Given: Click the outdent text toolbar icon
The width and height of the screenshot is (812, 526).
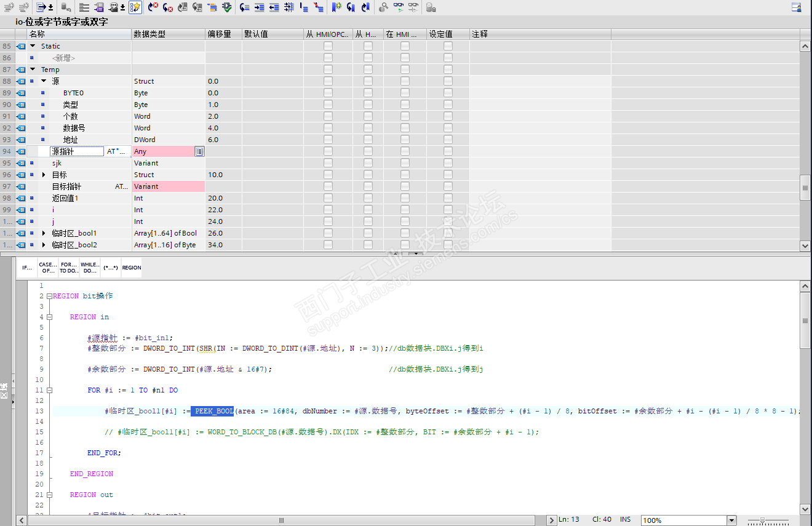Looking at the screenshot, I should [274, 7].
